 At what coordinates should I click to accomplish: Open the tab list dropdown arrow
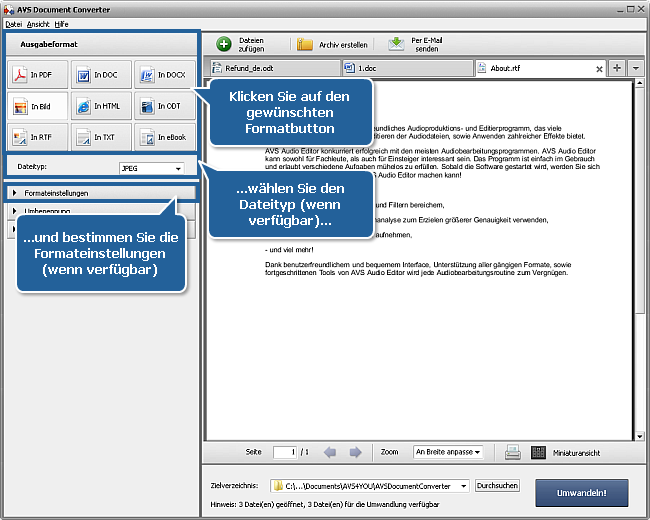click(635, 68)
